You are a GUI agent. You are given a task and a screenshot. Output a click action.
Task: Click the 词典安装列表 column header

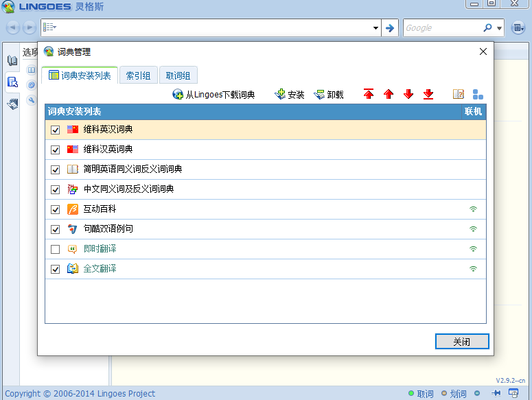tap(253, 112)
